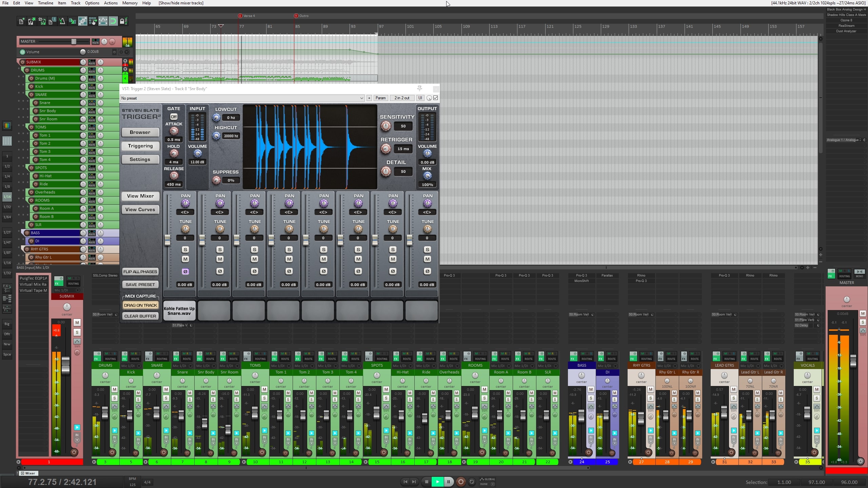Image resolution: width=868 pixels, height=488 pixels.
Task: Click the record-arm circle on the Kick track
Action: pyautogui.click(x=32, y=86)
